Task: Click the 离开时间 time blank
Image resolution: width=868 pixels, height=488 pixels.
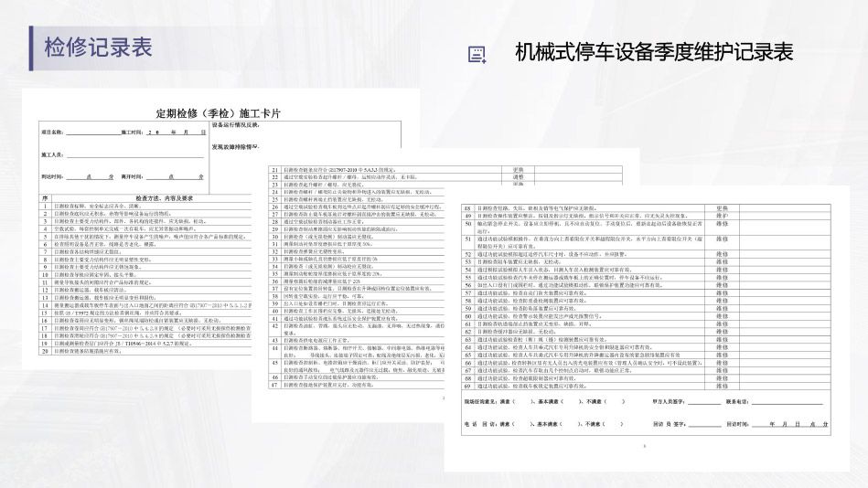Action: pos(175,177)
